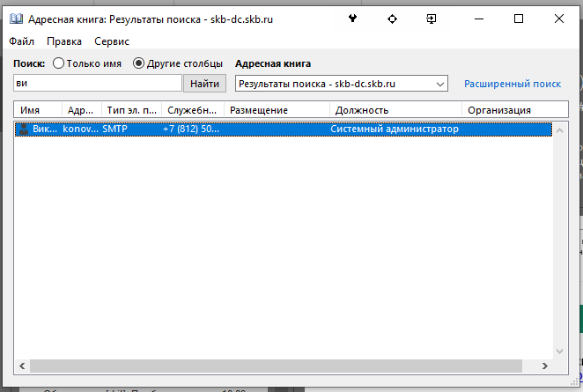Sort by the Размещение column header
583x392 pixels.
tap(277, 110)
